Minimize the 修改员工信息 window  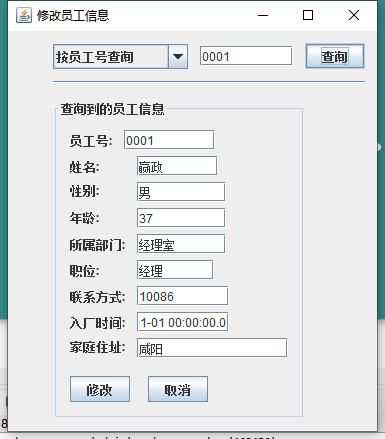point(263,15)
